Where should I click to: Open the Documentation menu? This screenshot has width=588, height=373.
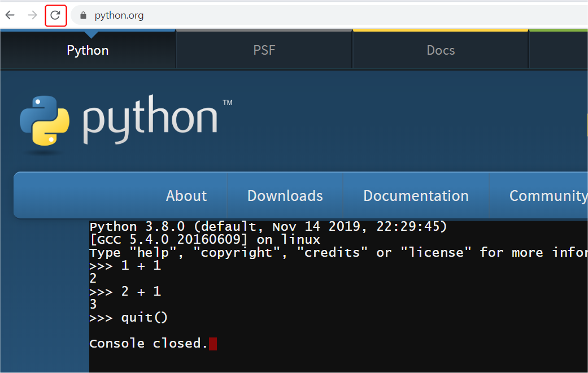pyautogui.click(x=416, y=195)
